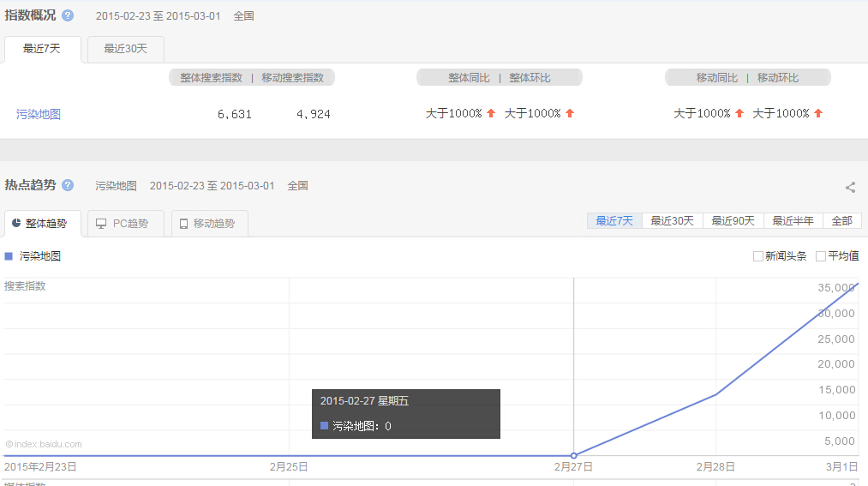Viewport: 868px width, 486px height.
Task: Click the data point on 2月27日
Action: [x=574, y=455]
